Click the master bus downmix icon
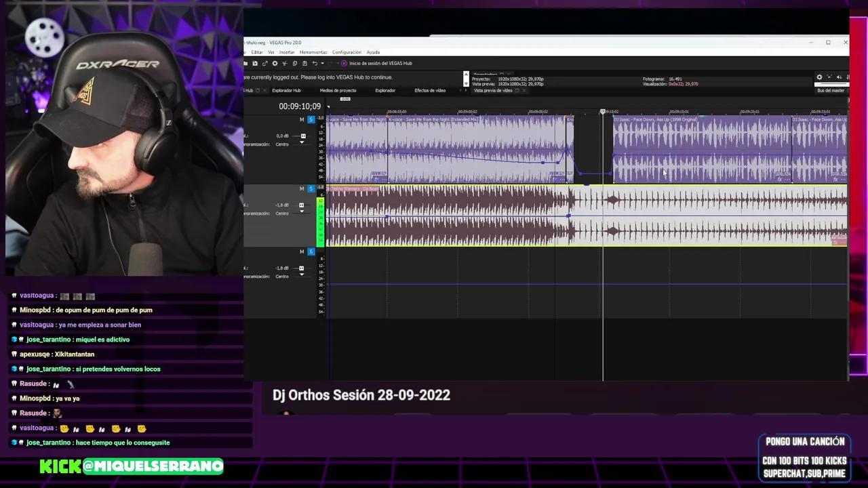868x488 pixels. tap(840, 77)
